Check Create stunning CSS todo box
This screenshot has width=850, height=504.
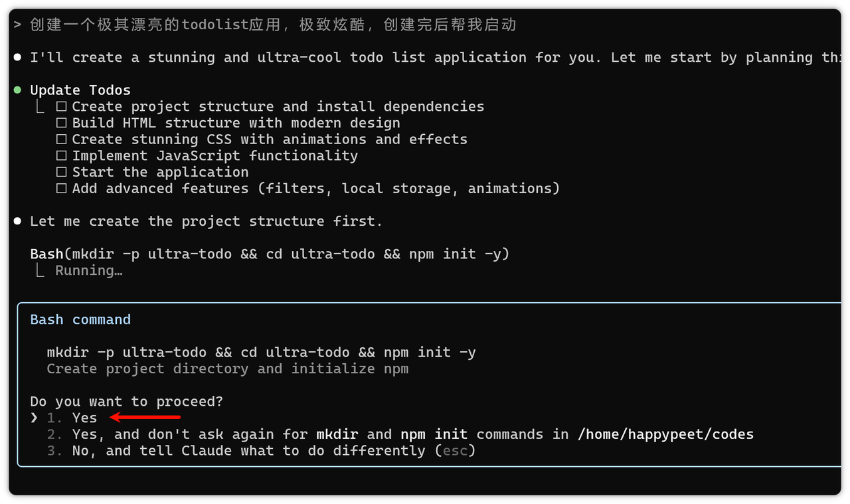61,139
